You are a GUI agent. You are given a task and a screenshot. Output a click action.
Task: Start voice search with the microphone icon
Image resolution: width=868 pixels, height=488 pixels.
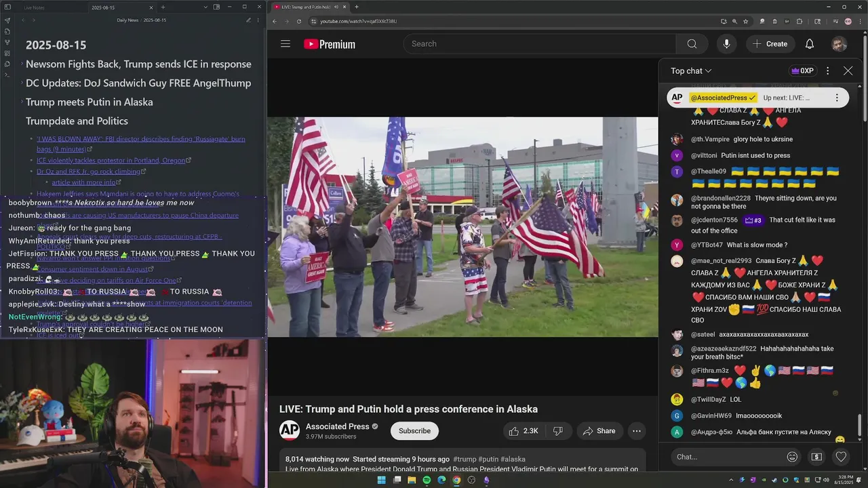coord(726,44)
